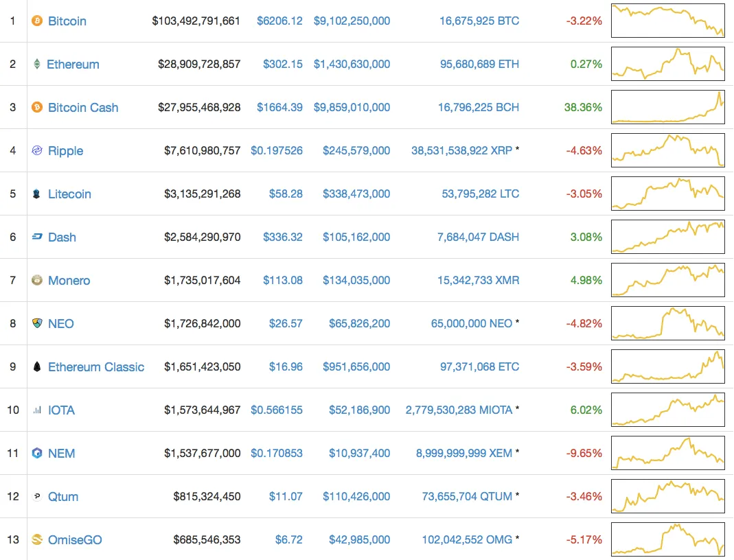Click Litecoin price $58.28
734x560 pixels.
(x=286, y=194)
